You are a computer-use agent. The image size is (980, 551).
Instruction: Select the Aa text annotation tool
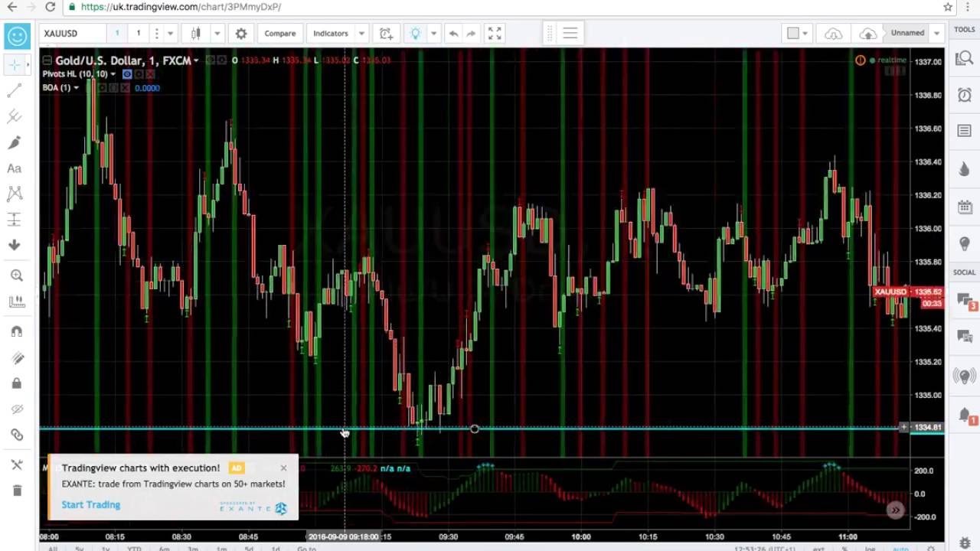click(15, 168)
